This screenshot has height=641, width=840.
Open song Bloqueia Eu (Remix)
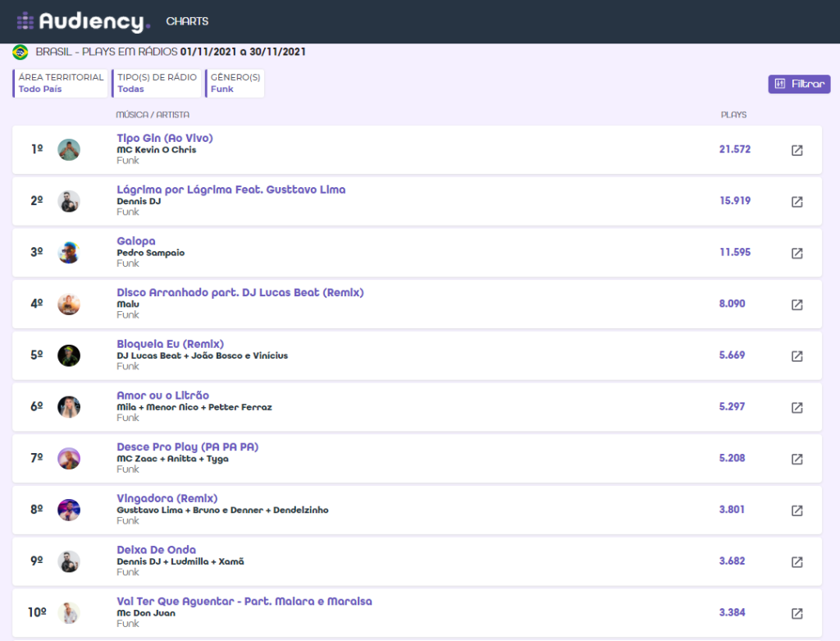tap(171, 344)
